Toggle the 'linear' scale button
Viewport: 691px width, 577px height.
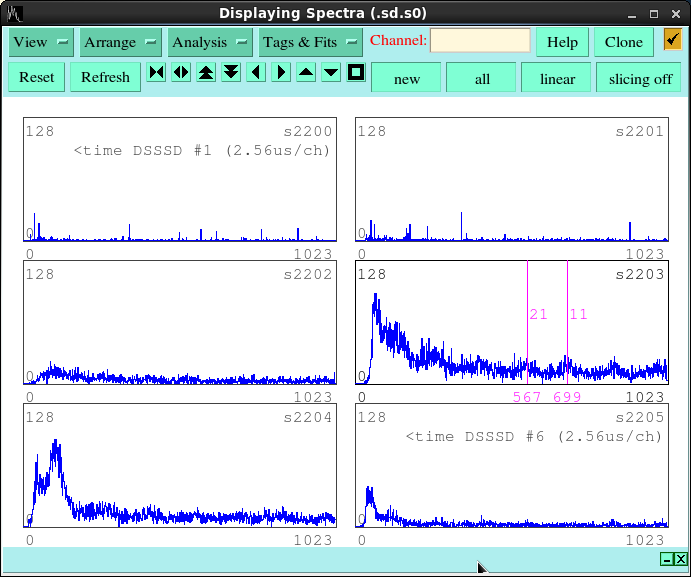click(557, 78)
